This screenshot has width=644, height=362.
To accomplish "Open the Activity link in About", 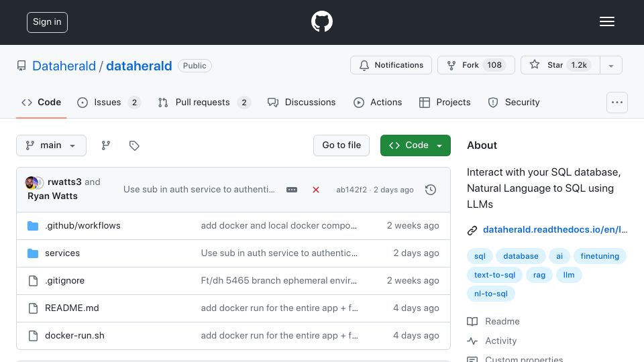I will [x=492, y=341].
